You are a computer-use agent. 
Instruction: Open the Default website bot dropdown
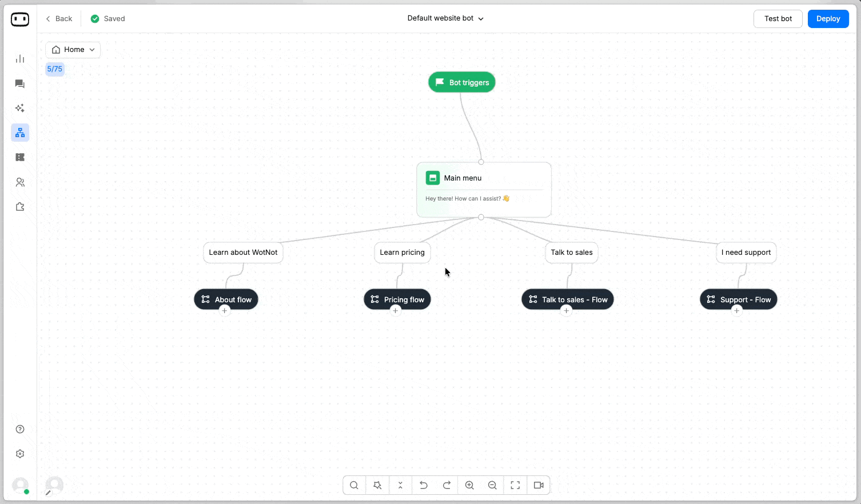point(445,18)
